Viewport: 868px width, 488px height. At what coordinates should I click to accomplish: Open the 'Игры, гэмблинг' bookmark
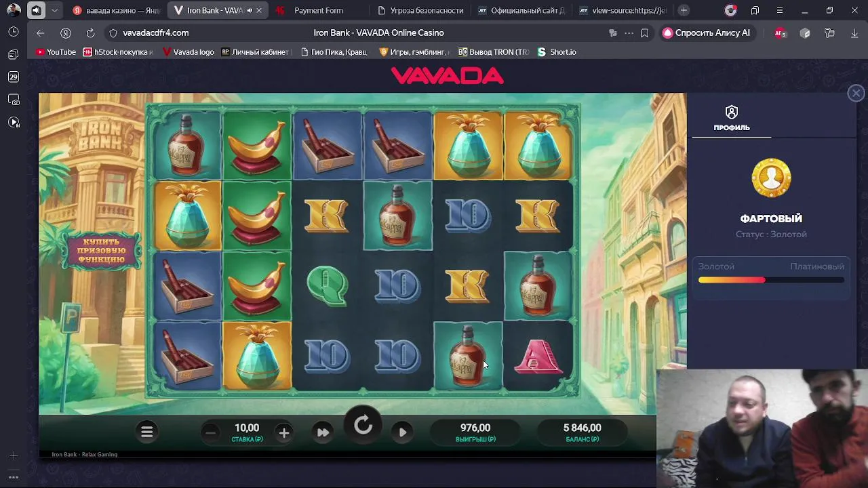[x=413, y=52]
